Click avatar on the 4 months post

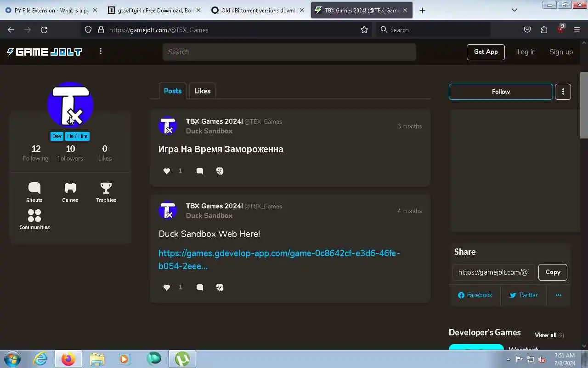[x=168, y=211]
